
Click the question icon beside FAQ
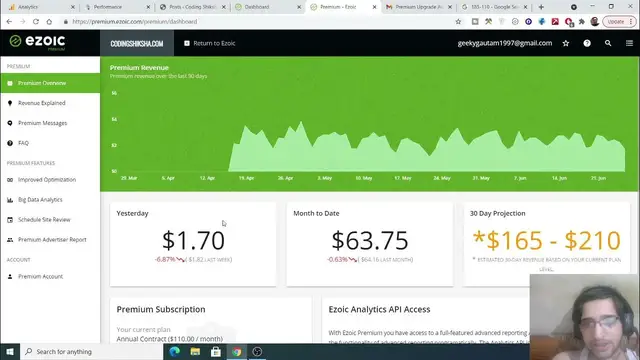point(10,143)
